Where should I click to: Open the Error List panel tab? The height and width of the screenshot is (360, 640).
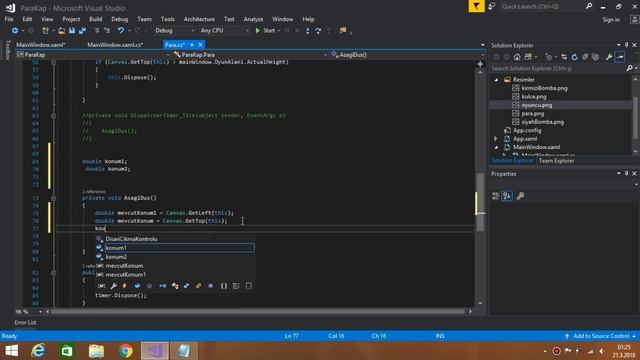(x=25, y=322)
